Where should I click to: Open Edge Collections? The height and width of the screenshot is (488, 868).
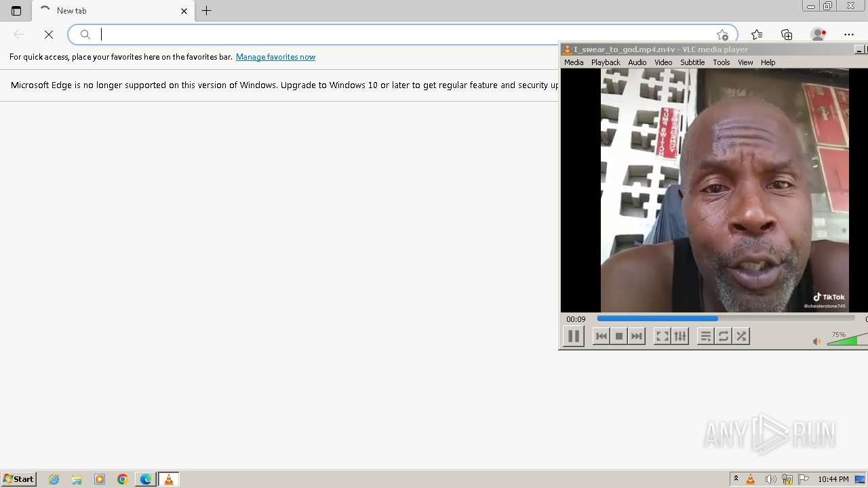[x=787, y=35]
